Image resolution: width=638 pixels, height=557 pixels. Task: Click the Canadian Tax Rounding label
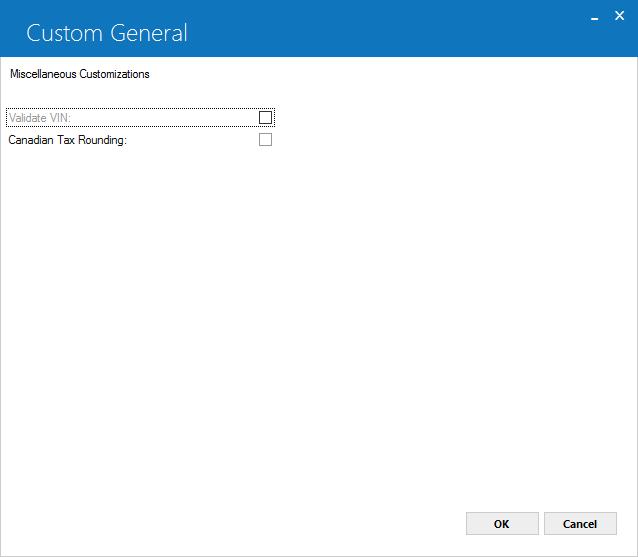[x=68, y=140]
